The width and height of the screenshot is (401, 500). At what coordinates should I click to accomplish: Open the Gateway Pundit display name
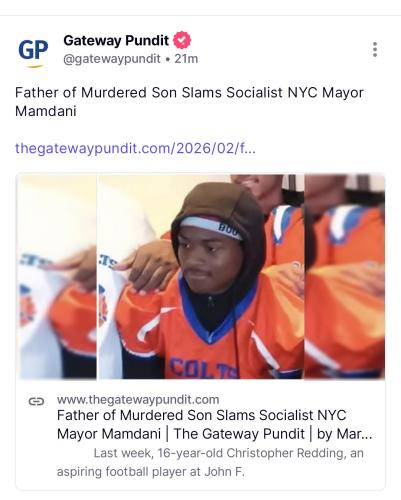(x=116, y=41)
